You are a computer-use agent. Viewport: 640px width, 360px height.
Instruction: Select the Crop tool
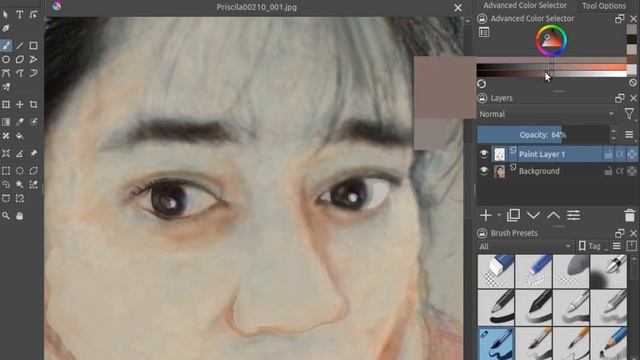(33, 104)
